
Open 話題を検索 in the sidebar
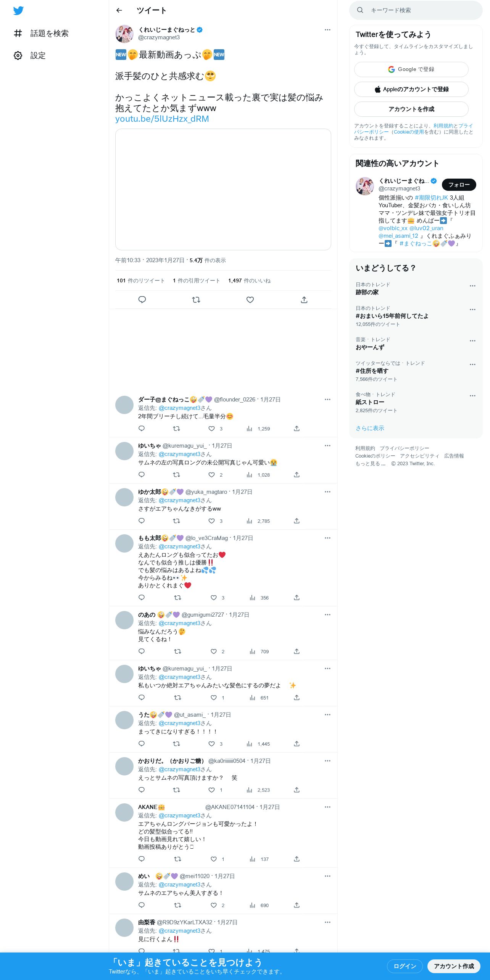(x=41, y=34)
